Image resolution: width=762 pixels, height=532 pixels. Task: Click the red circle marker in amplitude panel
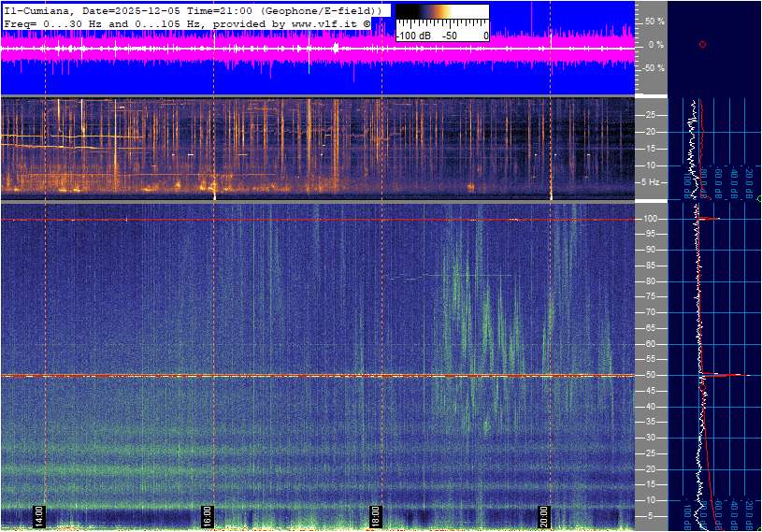(x=702, y=44)
